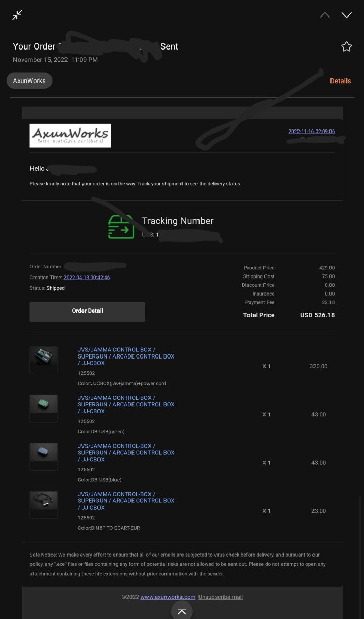Viewport: 364px width, 619px height.
Task: Open product link for DIN8P TO SCART-EUR item
Action: click(x=126, y=500)
